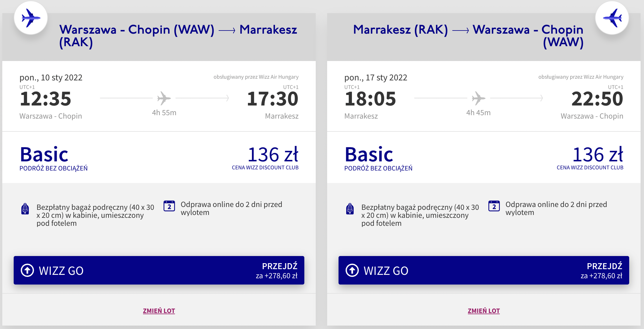Click the online check-in calendar icon for return flight
Image resolution: width=644 pixels, height=329 pixels.
pyautogui.click(x=494, y=206)
